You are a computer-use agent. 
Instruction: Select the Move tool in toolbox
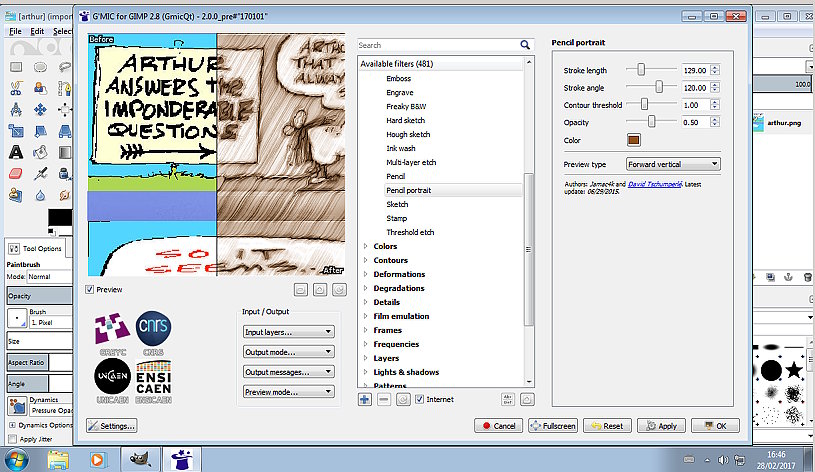point(41,109)
